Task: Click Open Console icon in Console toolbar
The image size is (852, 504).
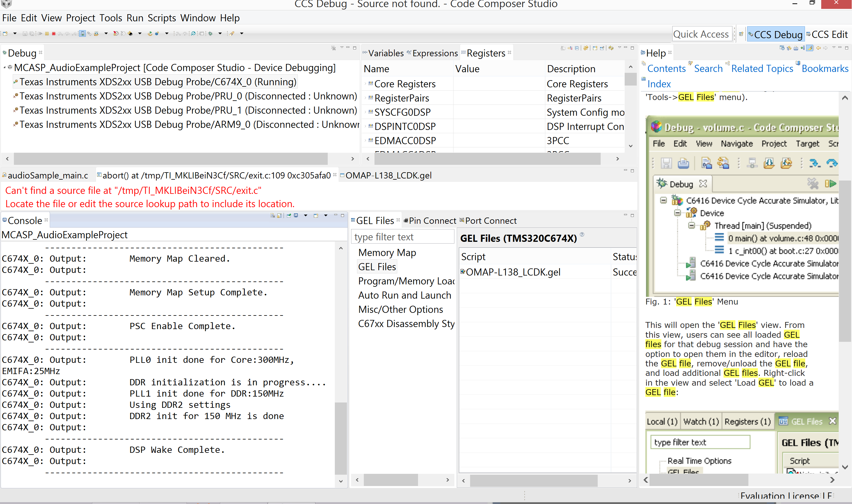Action: [316, 215]
